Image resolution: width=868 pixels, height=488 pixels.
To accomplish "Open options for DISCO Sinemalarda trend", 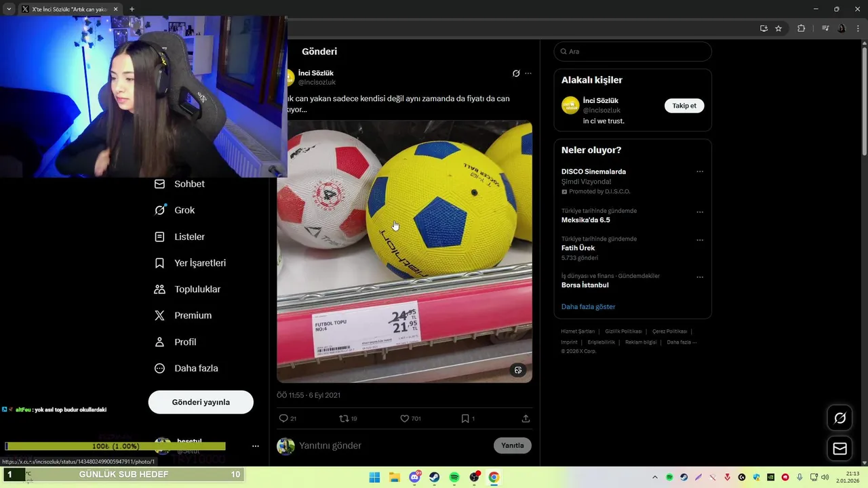I will pyautogui.click(x=700, y=171).
